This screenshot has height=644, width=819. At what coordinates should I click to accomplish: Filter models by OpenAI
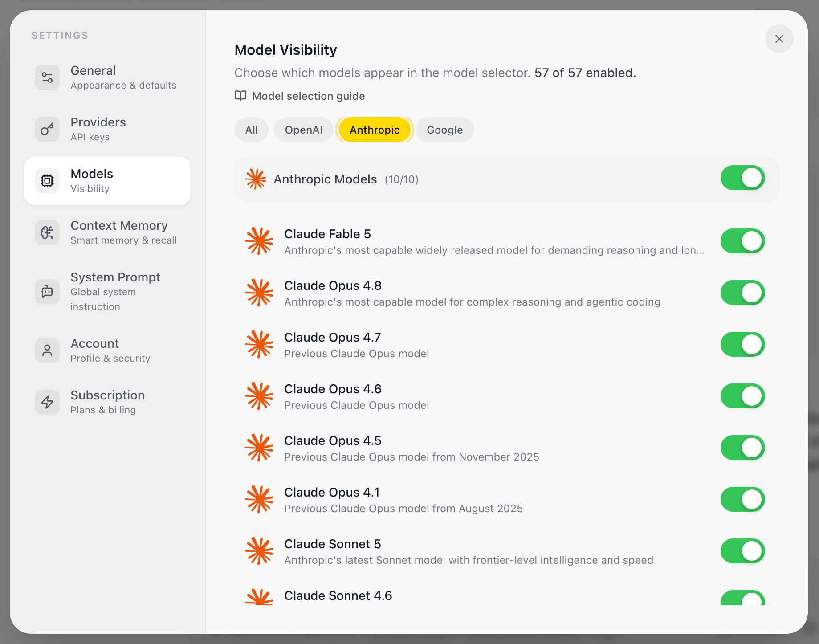point(304,130)
